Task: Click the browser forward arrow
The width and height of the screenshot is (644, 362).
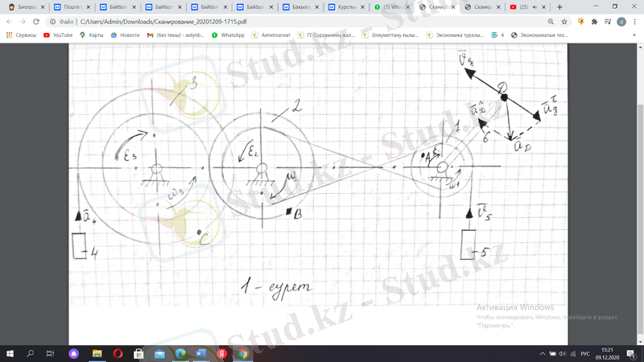Action: [23, 22]
